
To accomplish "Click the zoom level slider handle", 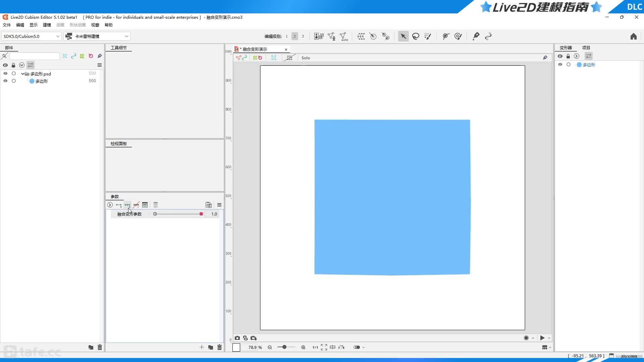I will (x=284, y=347).
